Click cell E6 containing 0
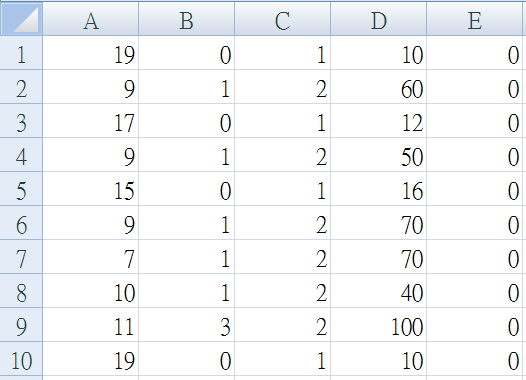526x380 pixels. coord(474,222)
